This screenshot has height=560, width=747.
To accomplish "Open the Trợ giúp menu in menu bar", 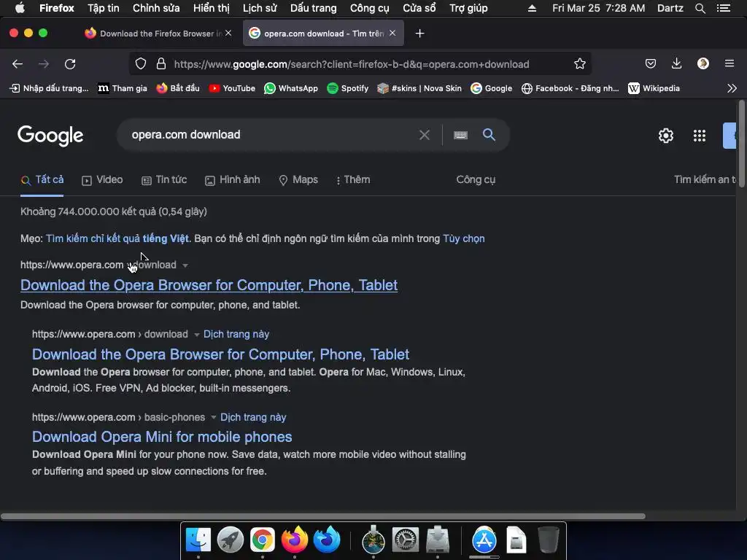I will 468,8.
